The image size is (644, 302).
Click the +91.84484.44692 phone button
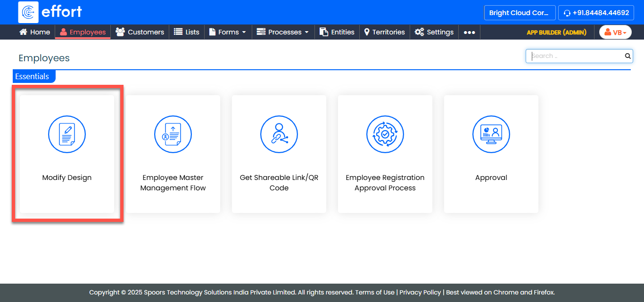click(x=596, y=13)
